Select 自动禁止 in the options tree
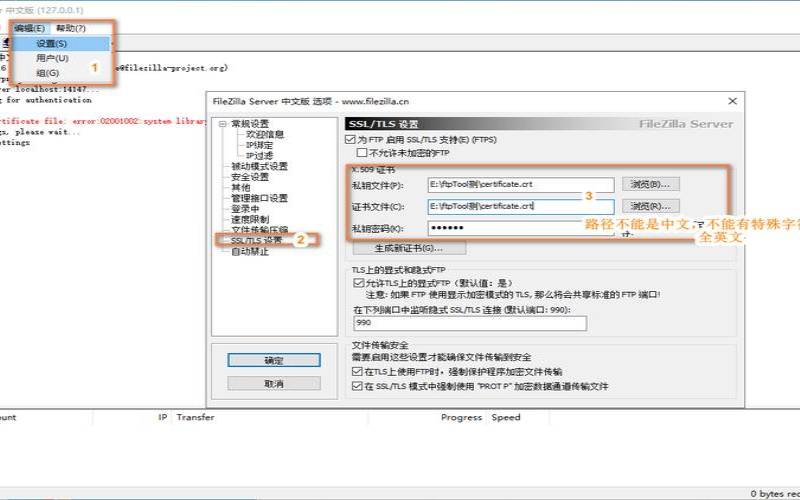800x500 pixels. (x=249, y=252)
